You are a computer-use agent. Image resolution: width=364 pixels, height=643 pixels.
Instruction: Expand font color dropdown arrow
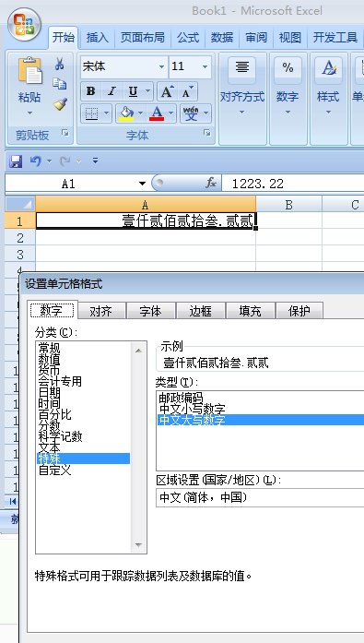(170, 113)
